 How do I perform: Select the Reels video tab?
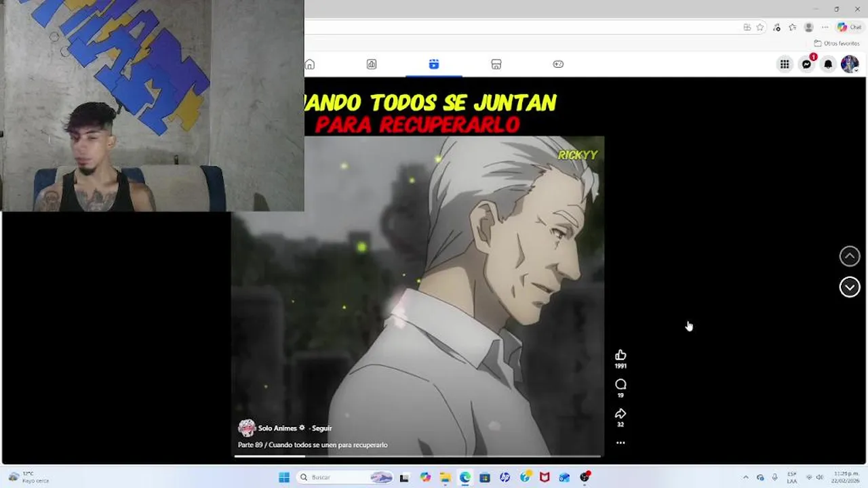pyautogui.click(x=434, y=64)
